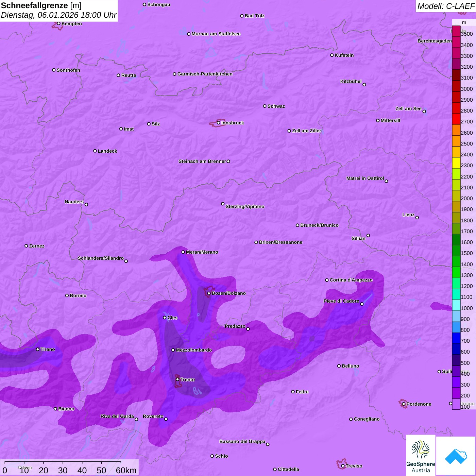Click the 'Bormio' label
The height and width of the screenshot is (476, 476).
pyautogui.click(x=78, y=295)
